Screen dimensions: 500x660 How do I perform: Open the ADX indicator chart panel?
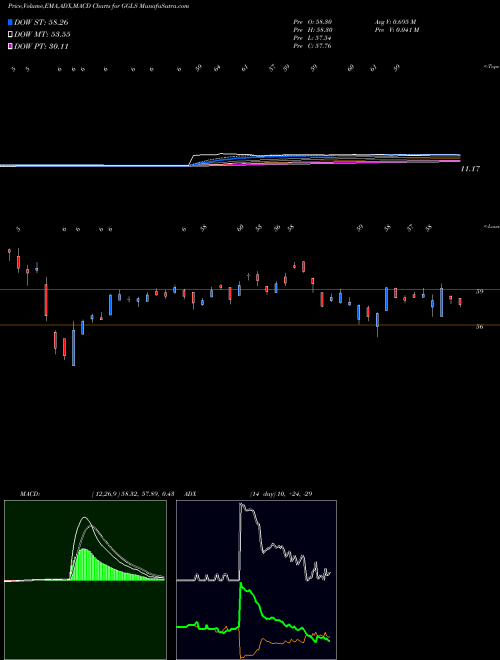(x=256, y=580)
